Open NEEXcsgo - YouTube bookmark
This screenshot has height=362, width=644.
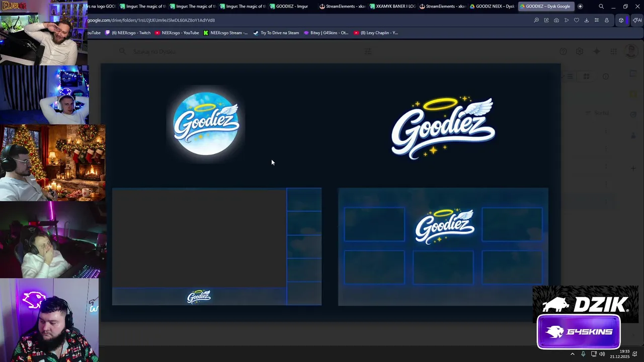(177, 33)
